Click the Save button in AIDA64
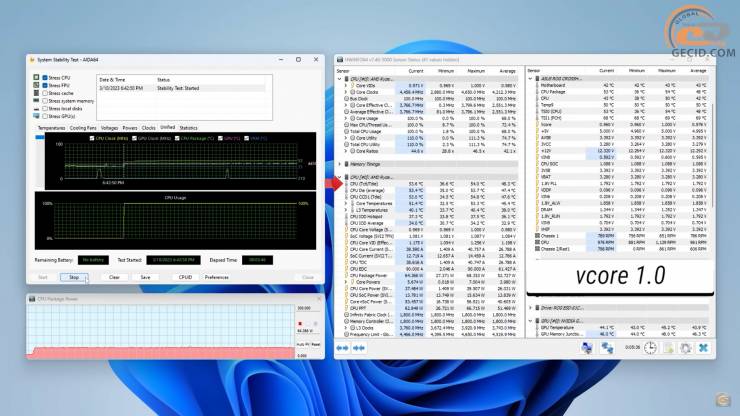 (x=145, y=277)
